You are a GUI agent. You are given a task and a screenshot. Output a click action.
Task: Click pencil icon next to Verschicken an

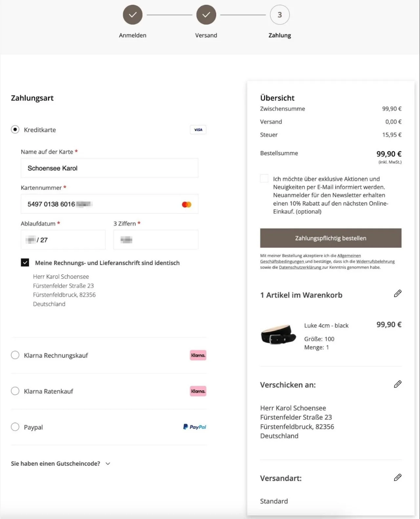[x=398, y=384]
